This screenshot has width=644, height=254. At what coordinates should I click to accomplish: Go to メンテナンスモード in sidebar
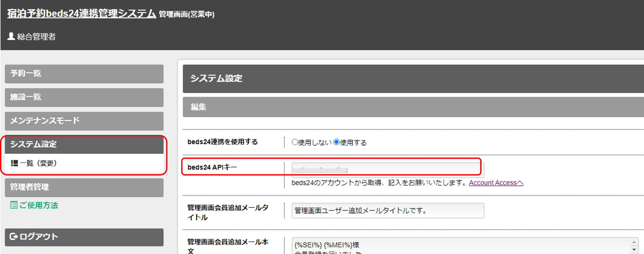tap(84, 121)
